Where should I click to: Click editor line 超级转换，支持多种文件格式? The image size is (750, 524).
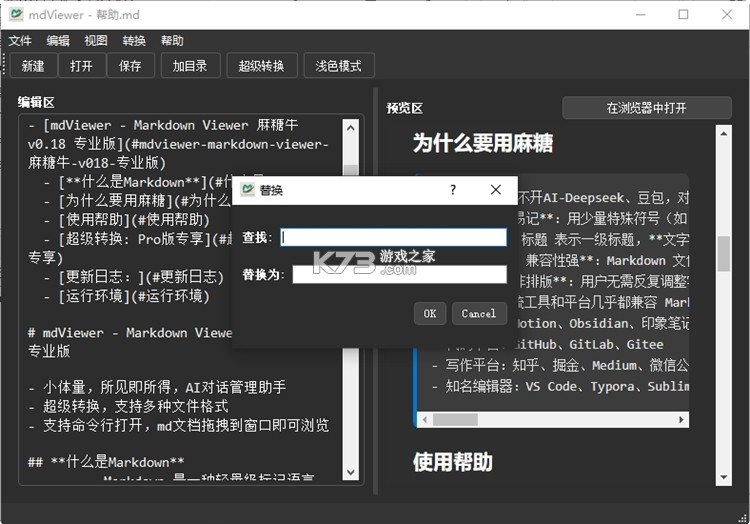(128, 406)
